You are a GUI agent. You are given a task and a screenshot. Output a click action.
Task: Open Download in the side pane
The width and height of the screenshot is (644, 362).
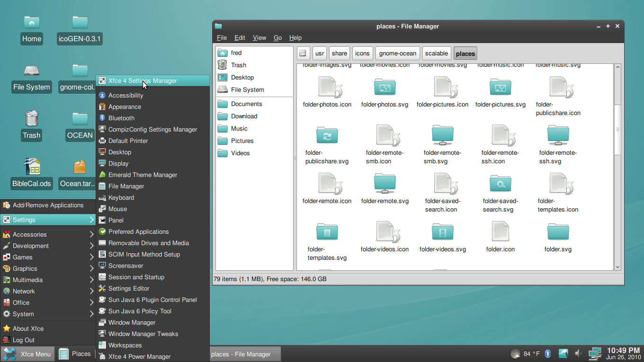click(x=254, y=116)
